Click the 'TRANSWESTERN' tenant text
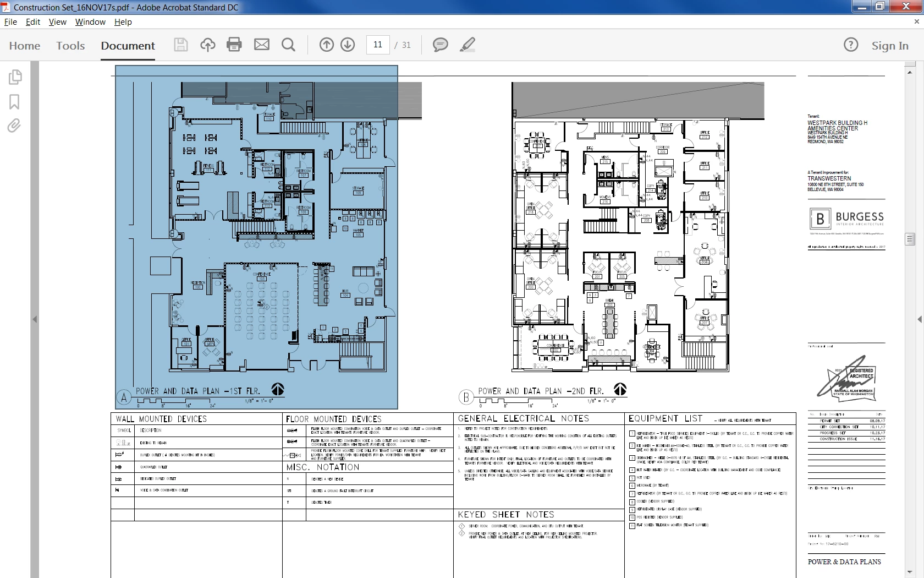This screenshot has height=578, width=924. [829, 179]
